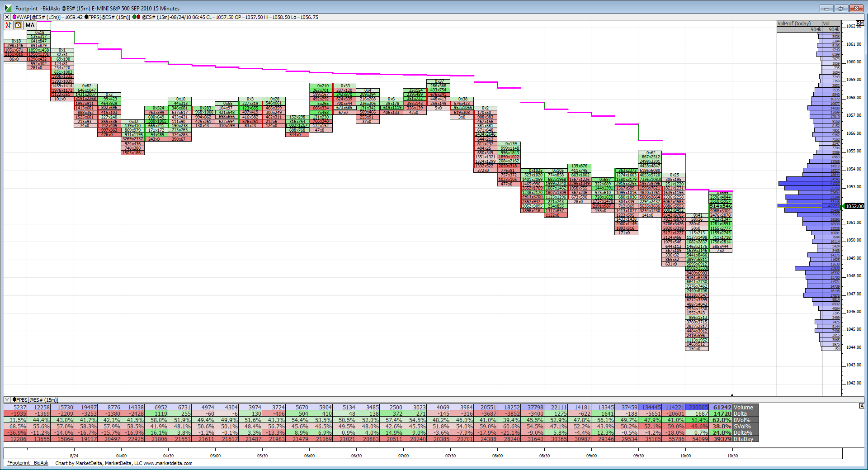Viewport: 868px width, 470px height.
Task: Click volume cell 61242
Action: tap(721, 408)
